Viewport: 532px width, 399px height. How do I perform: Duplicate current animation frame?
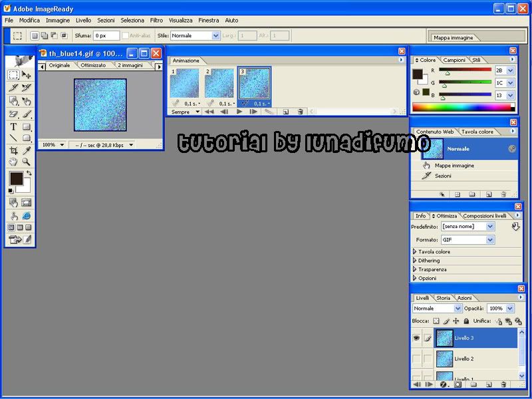click(x=286, y=112)
